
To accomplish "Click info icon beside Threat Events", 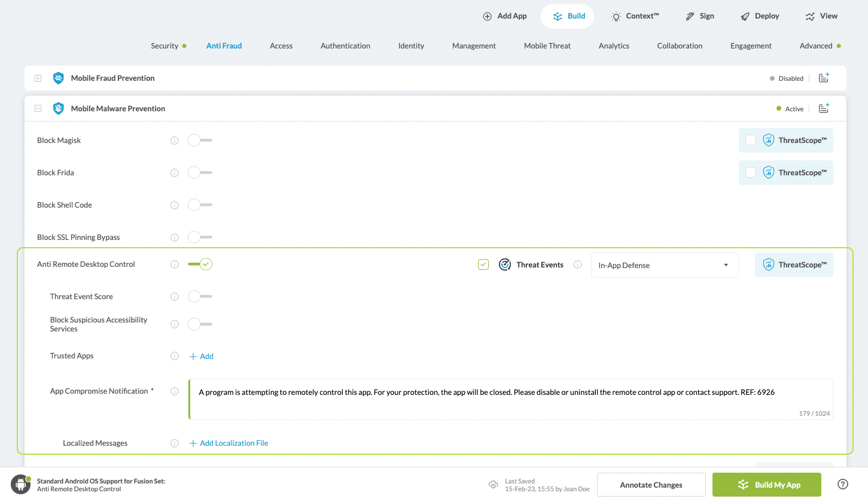I will 577,264.
